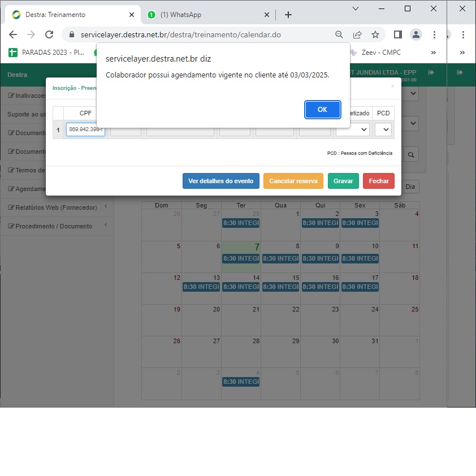
Task: Open the PCD dropdown in row 1
Action: point(383,129)
